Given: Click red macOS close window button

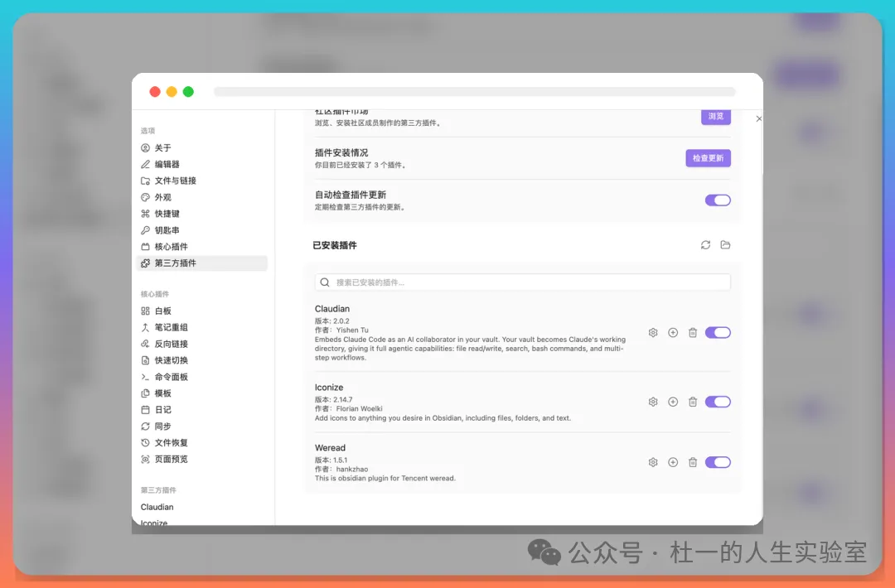Looking at the screenshot, I should tap(155, 92).
